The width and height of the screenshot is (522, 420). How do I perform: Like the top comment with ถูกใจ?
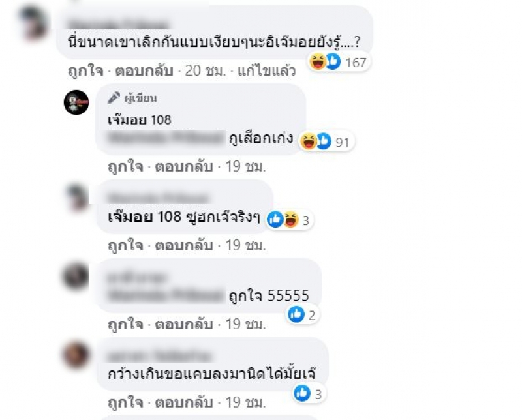pos(86,71)
